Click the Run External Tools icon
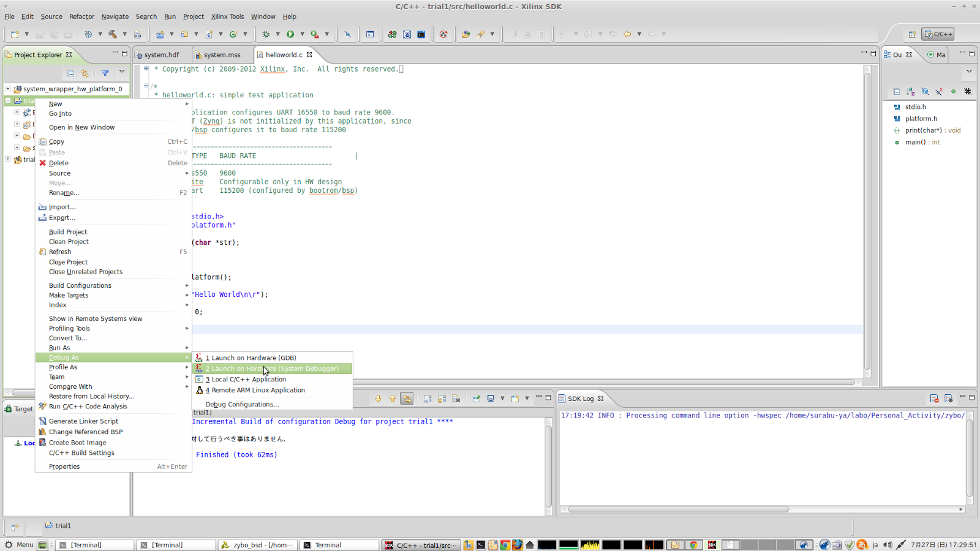Viewport: 980px width, 551px height. pyautogui.click(x=315, y=34)
